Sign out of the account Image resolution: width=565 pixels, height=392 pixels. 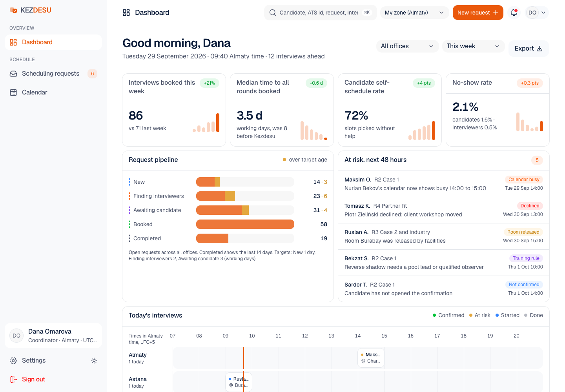tap(53, 379)
